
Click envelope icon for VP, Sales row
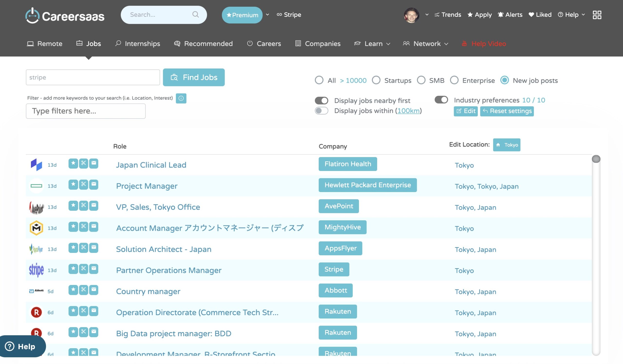[x=94, y=205]
